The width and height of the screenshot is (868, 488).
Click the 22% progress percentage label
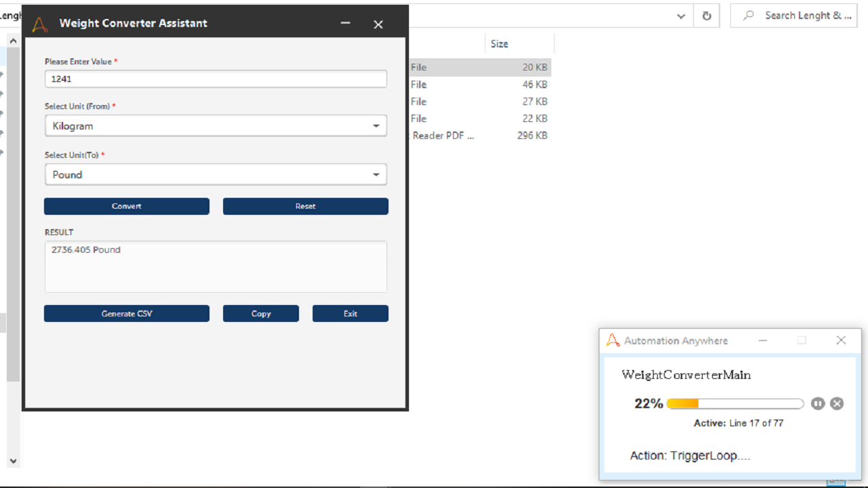coord(648,404)
